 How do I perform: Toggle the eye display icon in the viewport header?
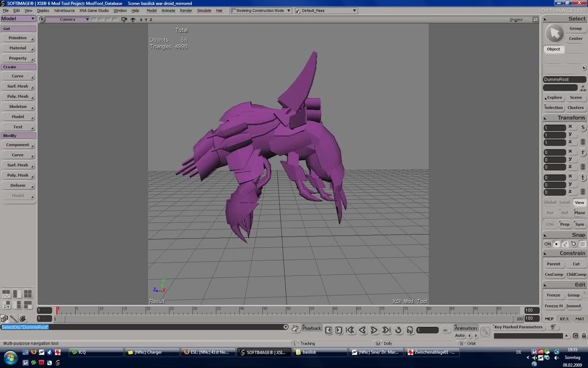coord(133,20)
